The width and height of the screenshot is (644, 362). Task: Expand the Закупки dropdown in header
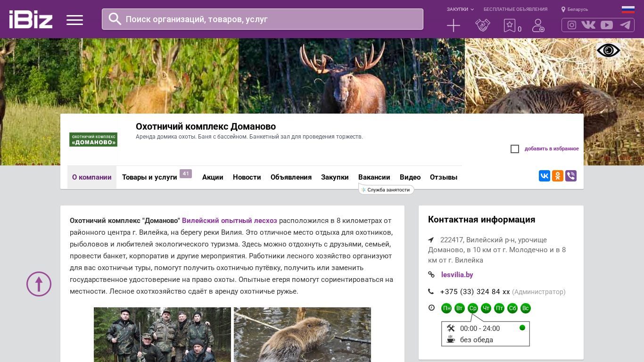[460, 9]
